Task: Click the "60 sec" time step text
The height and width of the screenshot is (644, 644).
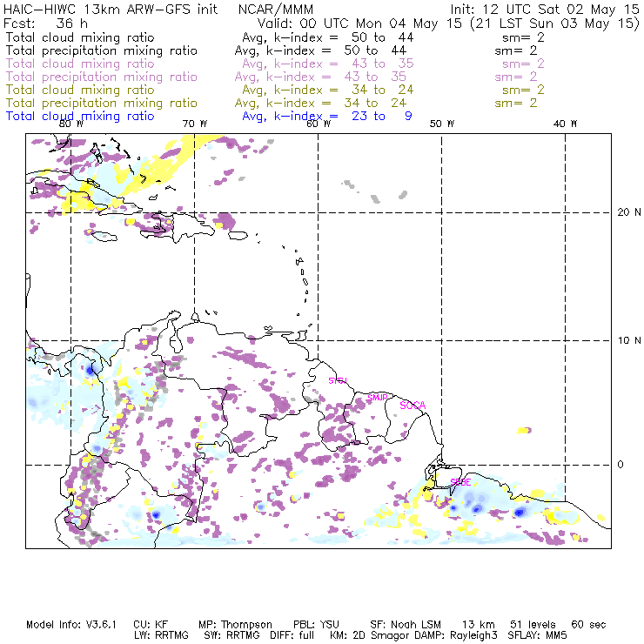Action: (x=588, y=625)
